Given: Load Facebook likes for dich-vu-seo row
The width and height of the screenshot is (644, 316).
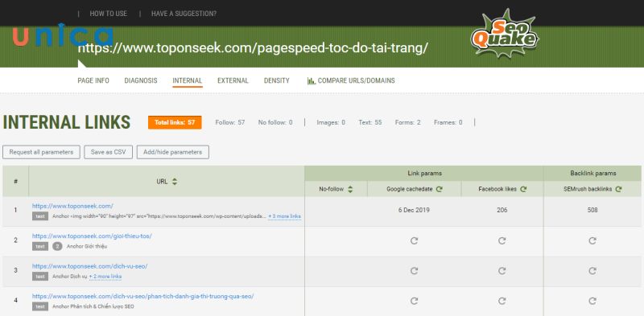Looking at the screenshot, I should click(x=502, y=271).
